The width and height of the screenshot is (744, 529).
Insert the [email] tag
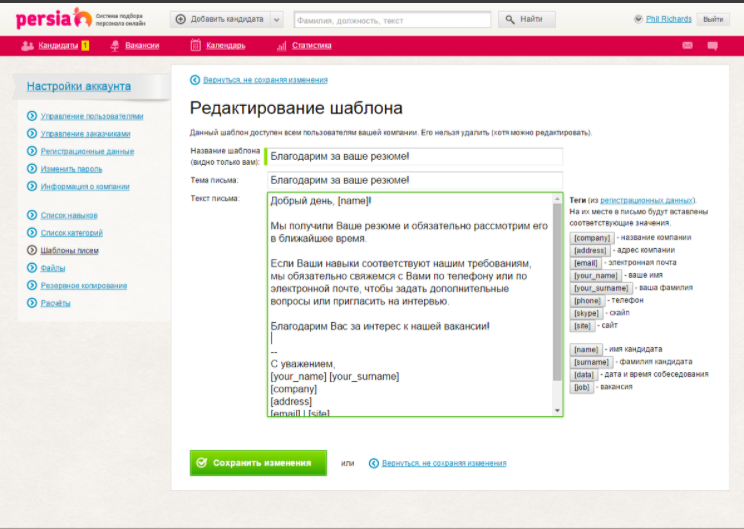point(586,263)
